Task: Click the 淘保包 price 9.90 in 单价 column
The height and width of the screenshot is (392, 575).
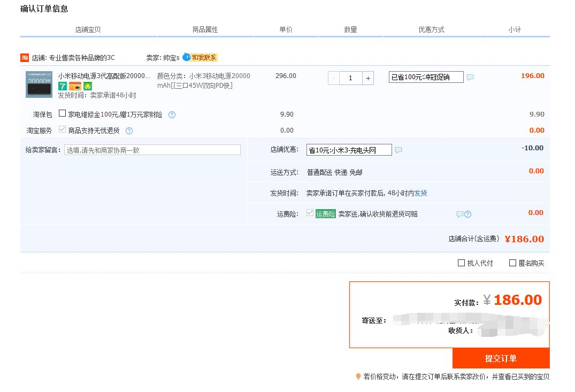Action: tap(287, 114)
